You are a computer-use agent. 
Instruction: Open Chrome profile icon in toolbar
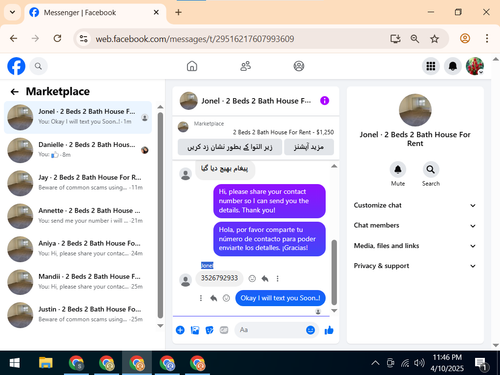465,39
